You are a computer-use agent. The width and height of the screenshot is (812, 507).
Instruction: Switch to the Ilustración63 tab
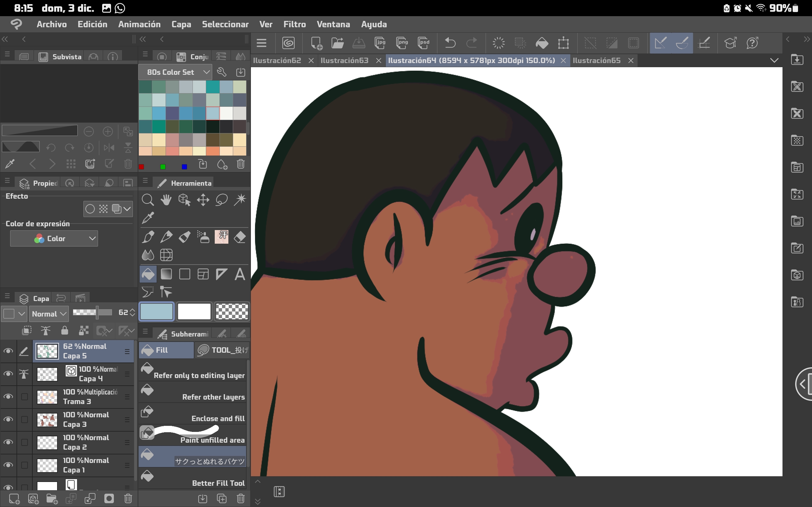tap(344, 60)
